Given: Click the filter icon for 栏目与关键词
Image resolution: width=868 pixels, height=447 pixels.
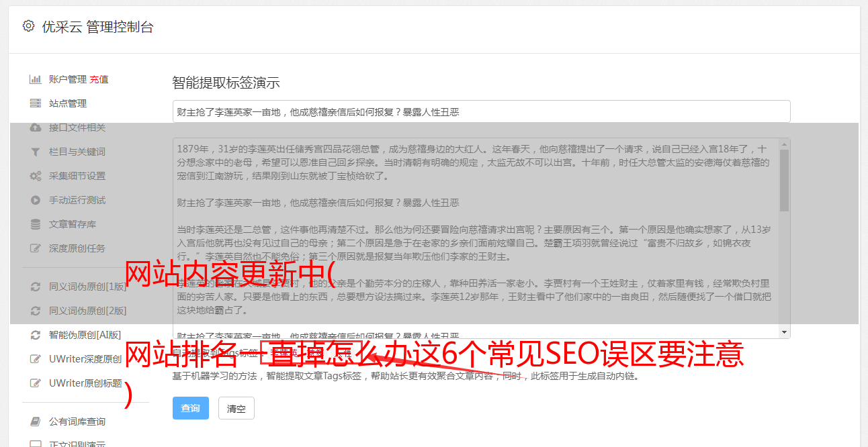Looking at the screenshot, I should 36,152.
